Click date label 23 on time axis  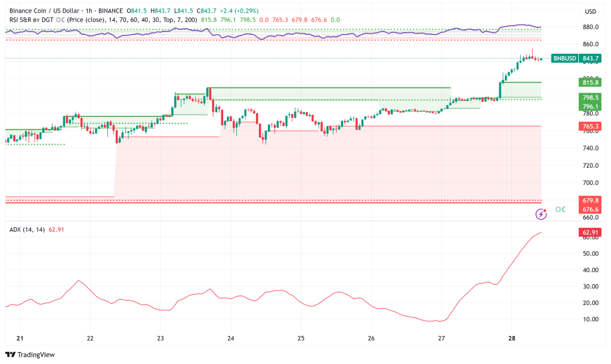click(161, 338)
